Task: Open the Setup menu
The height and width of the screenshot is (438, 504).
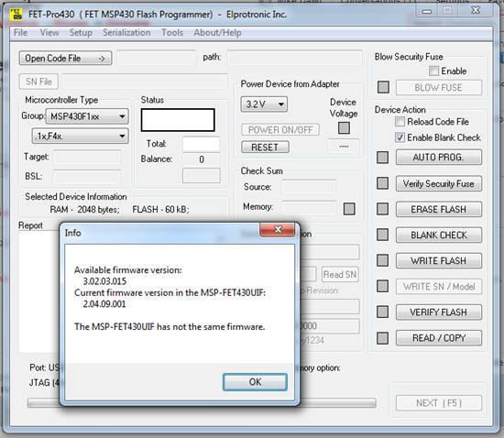Action: point(81,32)
